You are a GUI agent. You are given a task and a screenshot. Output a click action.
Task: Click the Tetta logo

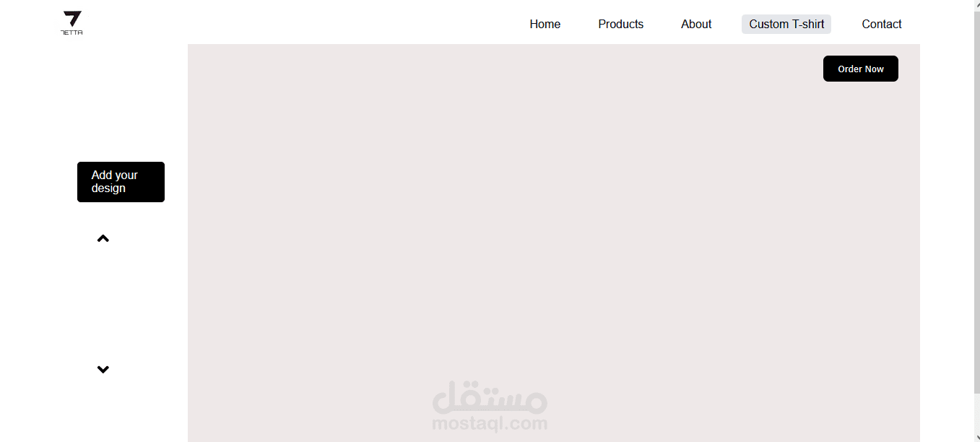pos(71,23)
